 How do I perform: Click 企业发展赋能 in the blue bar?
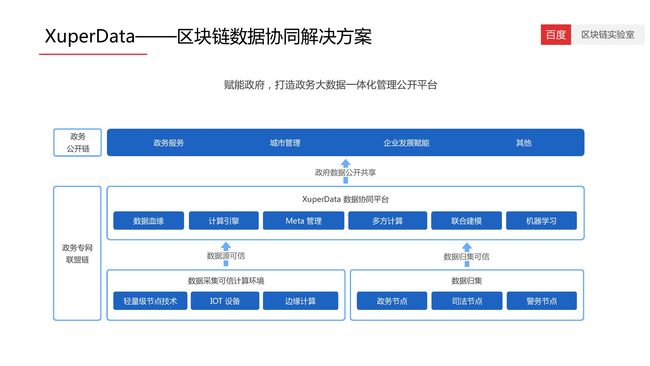point(406,143)
